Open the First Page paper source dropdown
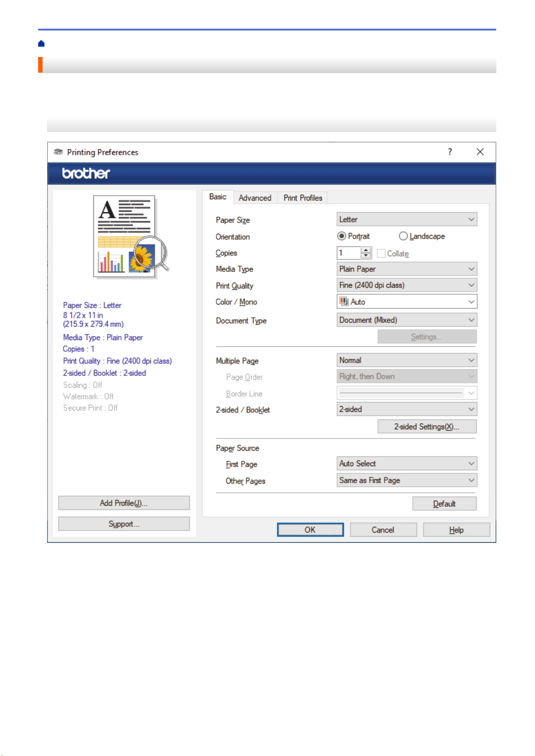This screenshot has width=535, height=756. (407, 463)
